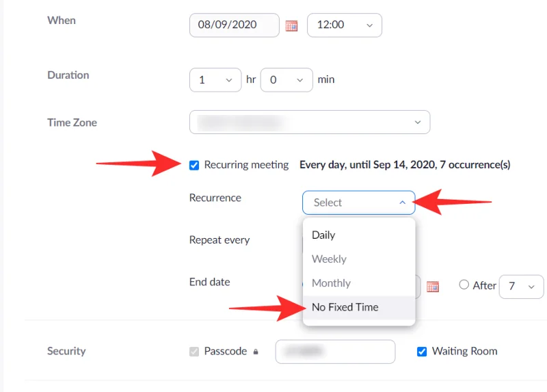Click the calendar icon next to End date
Image resolution: width=547 pixels, height=392 pixels.
(432, 287)
